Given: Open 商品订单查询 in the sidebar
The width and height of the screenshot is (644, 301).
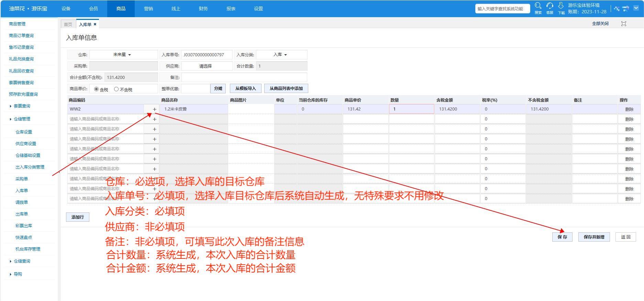Looking at the screenshot, I should pos(21,36).
